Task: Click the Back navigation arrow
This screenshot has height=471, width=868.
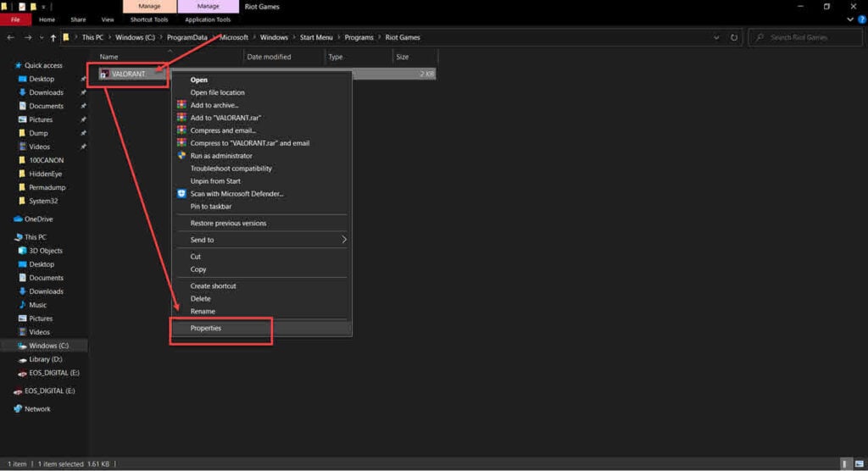Action: [x=10, y=37]
